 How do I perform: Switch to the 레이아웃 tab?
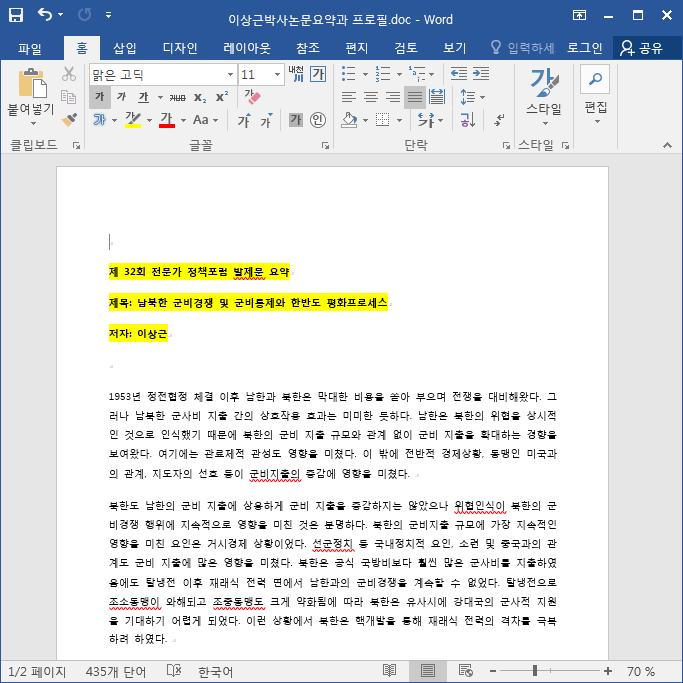(247, 47)
